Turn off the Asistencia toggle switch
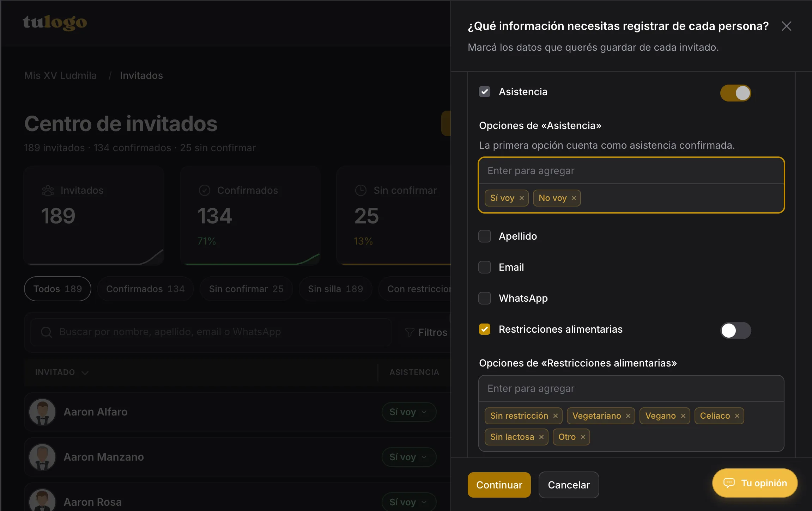This screenshot has height=511, width=812. pyautogui.click(x=735, y=93)
